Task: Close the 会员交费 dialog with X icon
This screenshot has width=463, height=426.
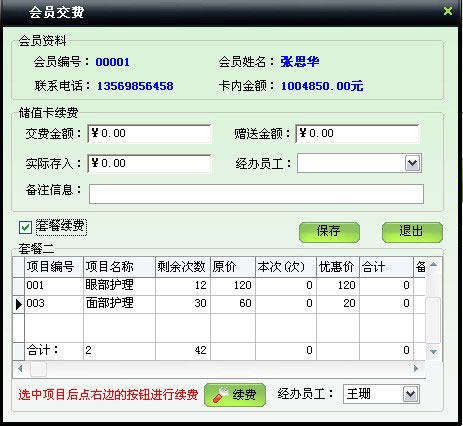Action: point(448,12)
